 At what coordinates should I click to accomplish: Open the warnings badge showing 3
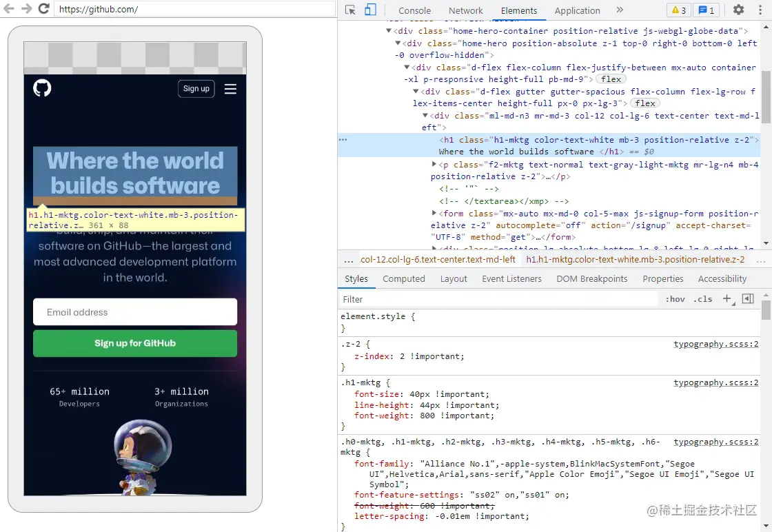pos(678,10)
